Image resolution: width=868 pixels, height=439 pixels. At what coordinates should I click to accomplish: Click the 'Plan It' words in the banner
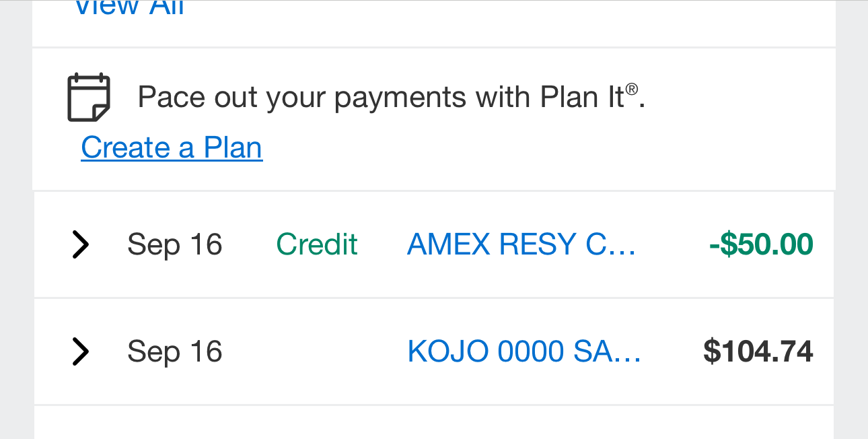pyautogui.click(x=582, y=98)
